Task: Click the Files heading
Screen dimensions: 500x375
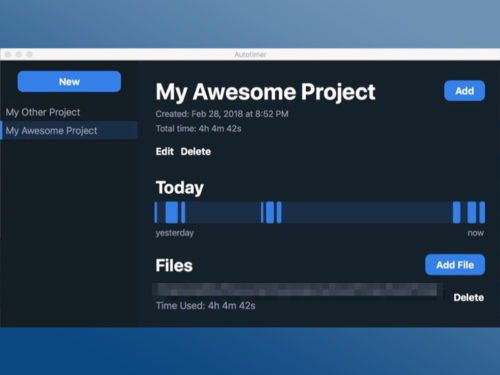Action: point(174,266)
